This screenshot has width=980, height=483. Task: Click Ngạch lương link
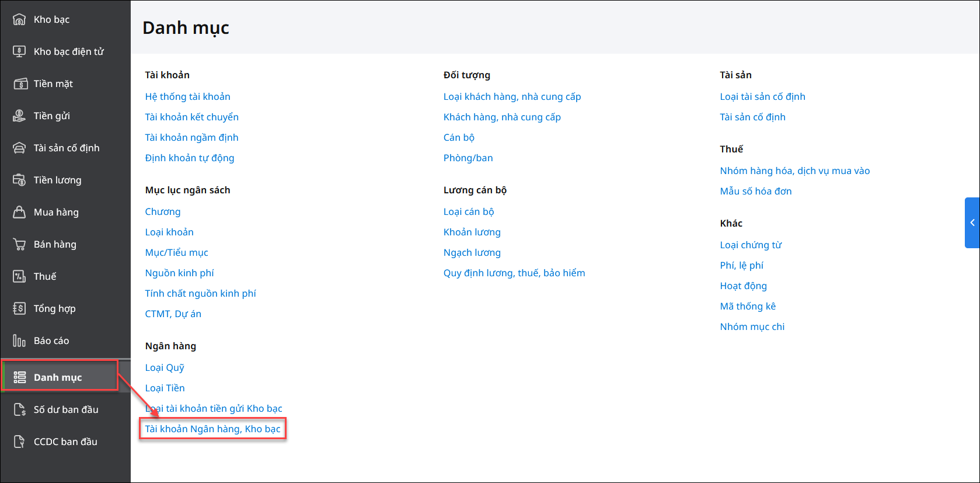point(472,252)
